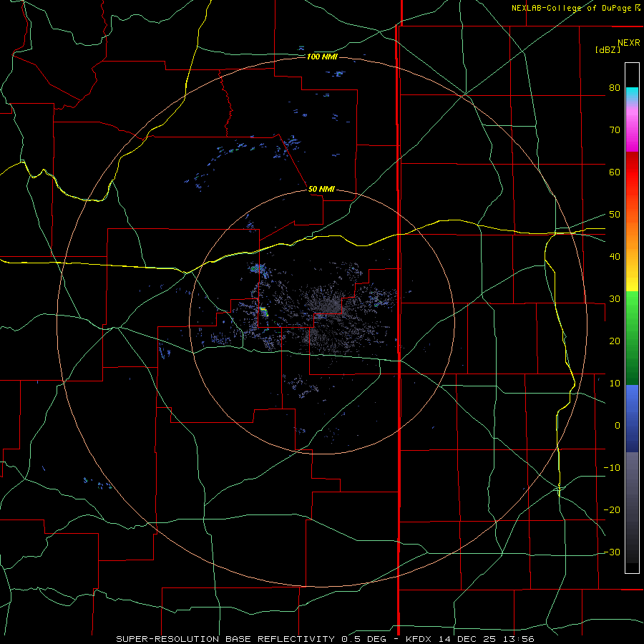Click the 40 value on the dBZ scale
Screen dimensions: 644x644
point(615,257)
